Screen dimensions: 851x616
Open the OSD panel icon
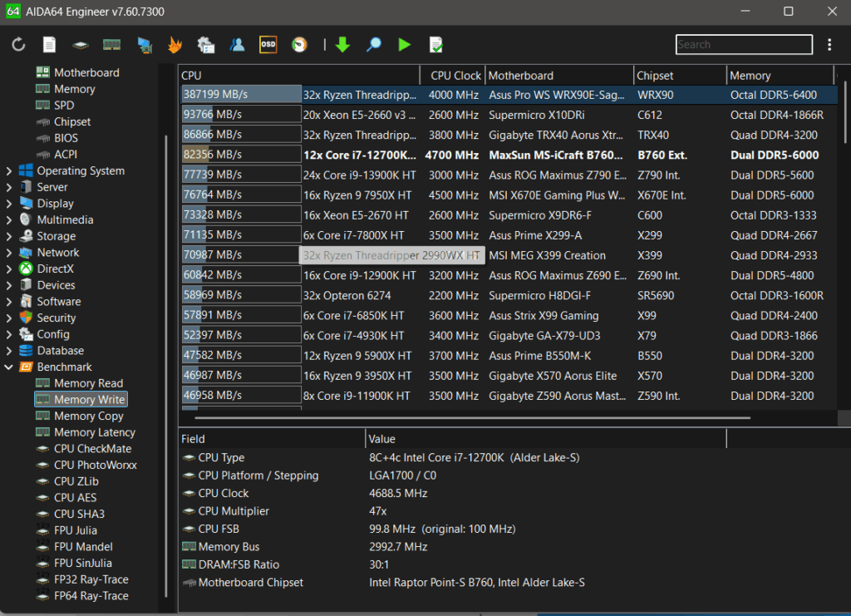tap(268, 45)
